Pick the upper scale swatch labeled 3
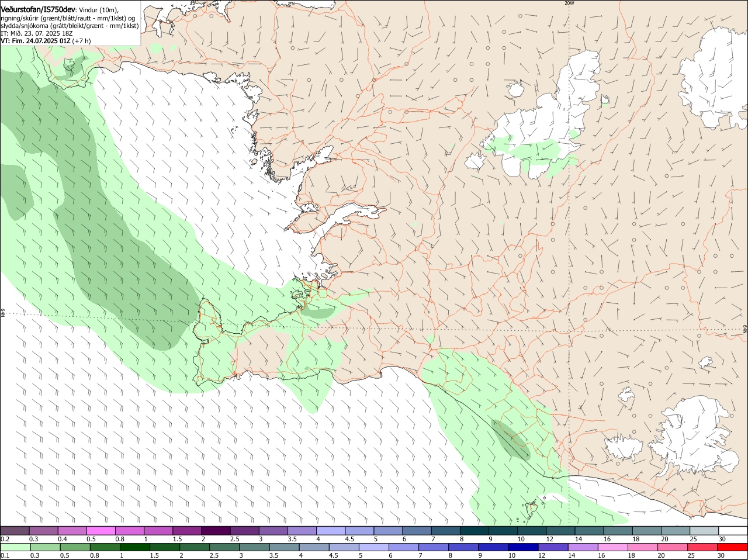 273,531
